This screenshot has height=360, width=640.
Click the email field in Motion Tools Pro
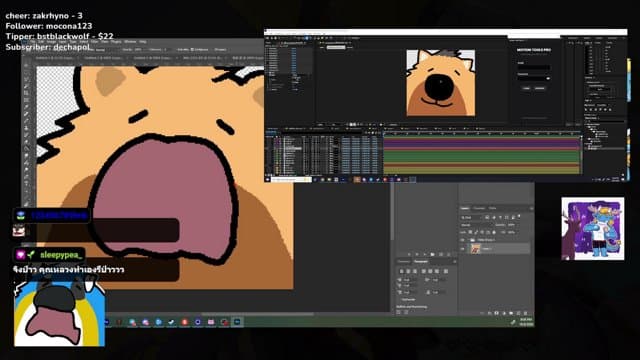point(533,67)
